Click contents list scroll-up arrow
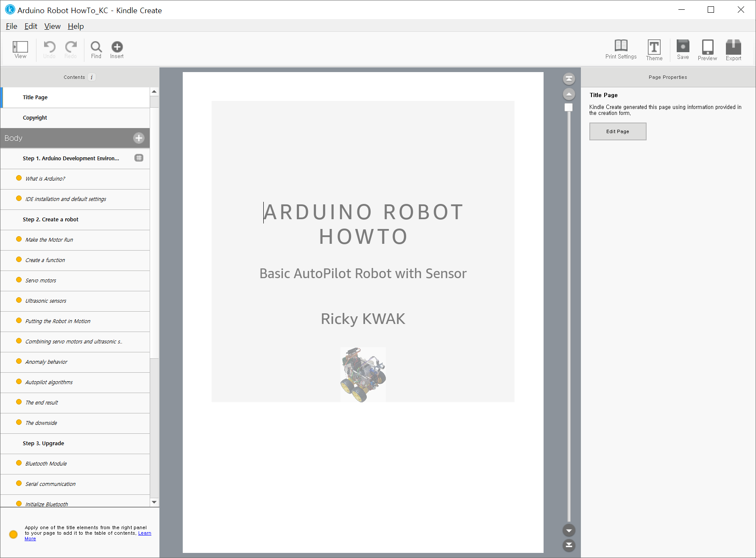The height and width of the screenshot is (558, 756). point(154,92)
